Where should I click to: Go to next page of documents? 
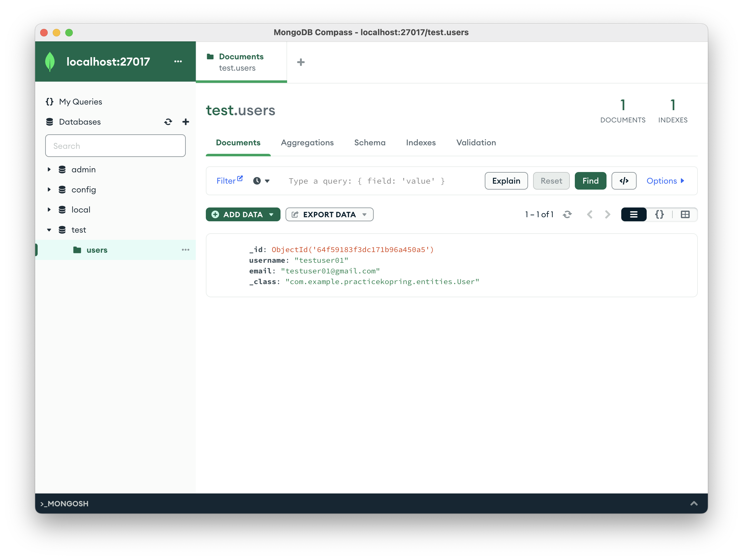point(607,214)
